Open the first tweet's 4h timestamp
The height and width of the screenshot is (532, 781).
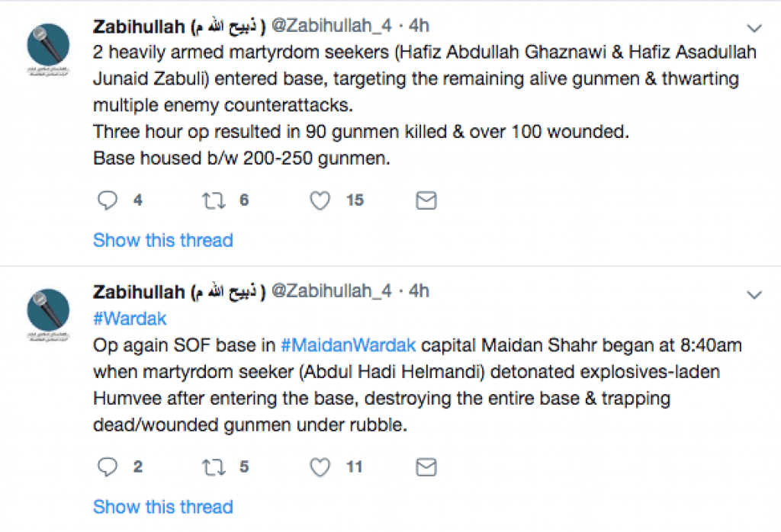[419, 26]
